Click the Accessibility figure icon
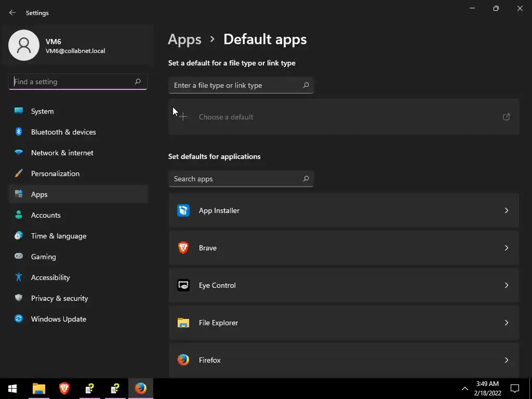The height and width of the screenshot is (399, 532). pos(19,277)
